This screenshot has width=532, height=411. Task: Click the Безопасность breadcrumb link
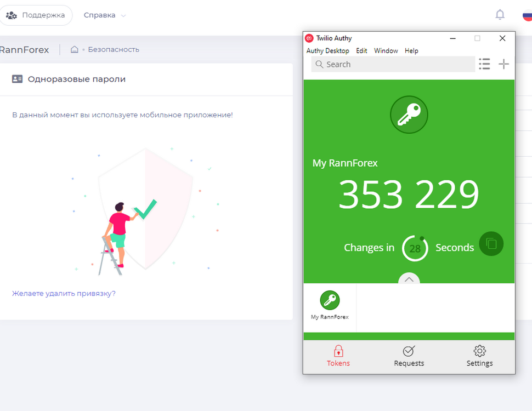[x=114, y=49]
